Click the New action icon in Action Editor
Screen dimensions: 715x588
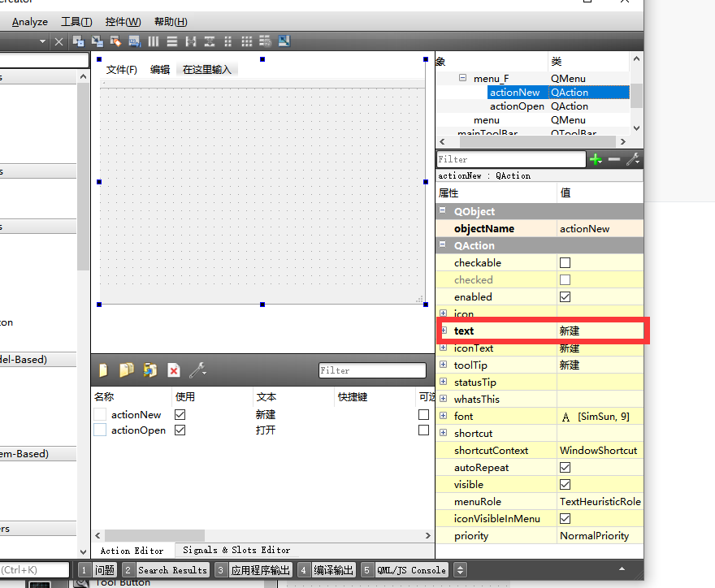pos(103,370)
